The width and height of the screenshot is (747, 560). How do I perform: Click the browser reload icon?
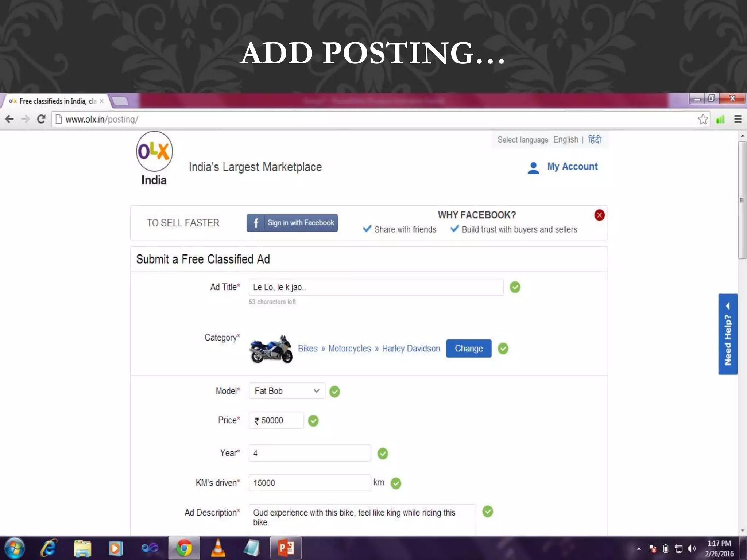[x=41, y=119]
